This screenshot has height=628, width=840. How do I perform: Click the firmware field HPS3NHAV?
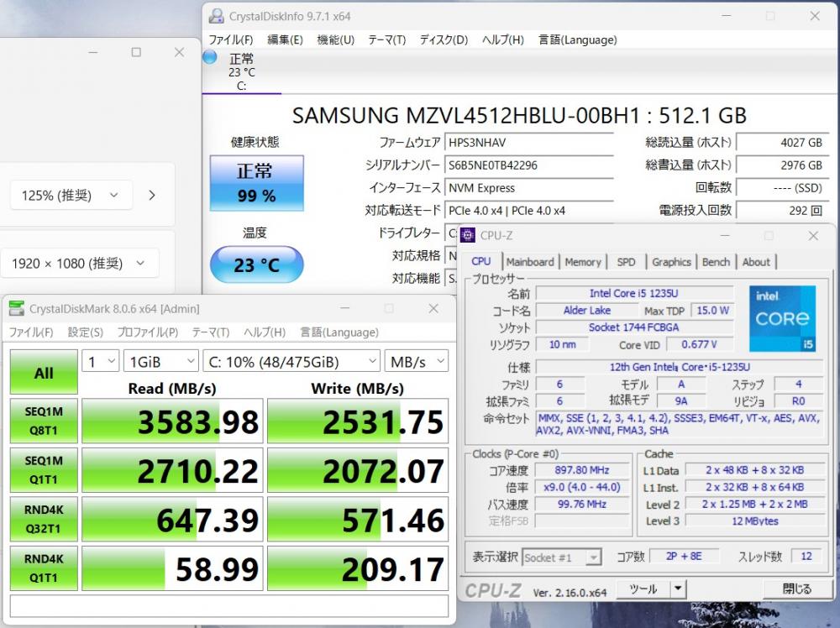(x=528, y=143)
